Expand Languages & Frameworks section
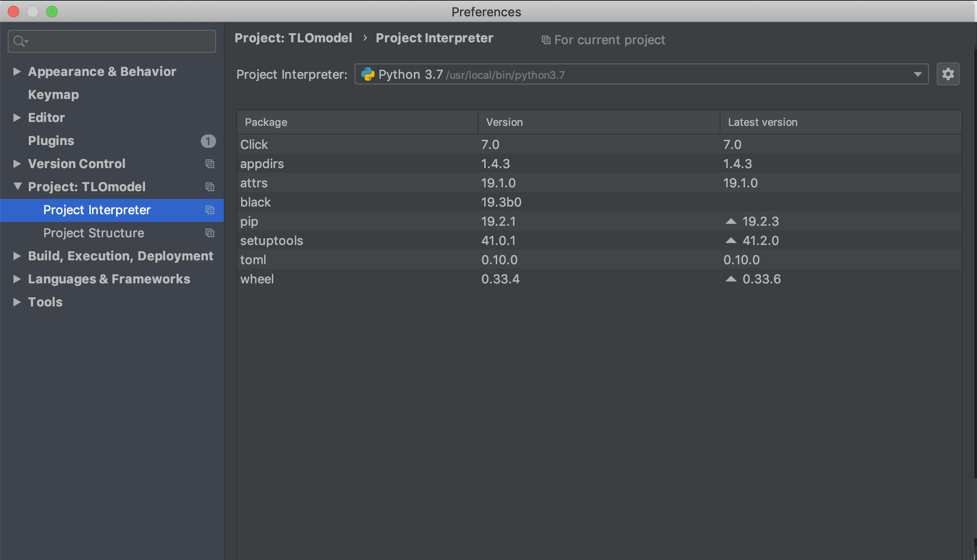 pyautogui.click(x=17, y=279)
